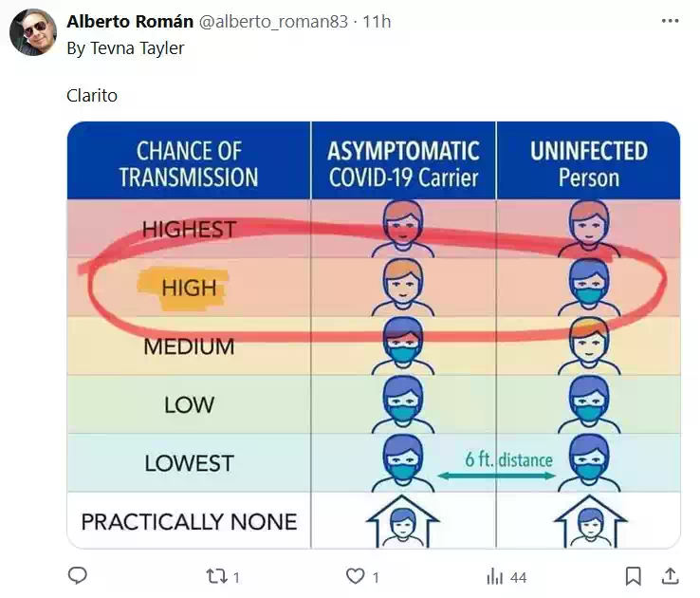The image size is (700, 598).
Task: Click the view count number 44
Action: point(518,576)
